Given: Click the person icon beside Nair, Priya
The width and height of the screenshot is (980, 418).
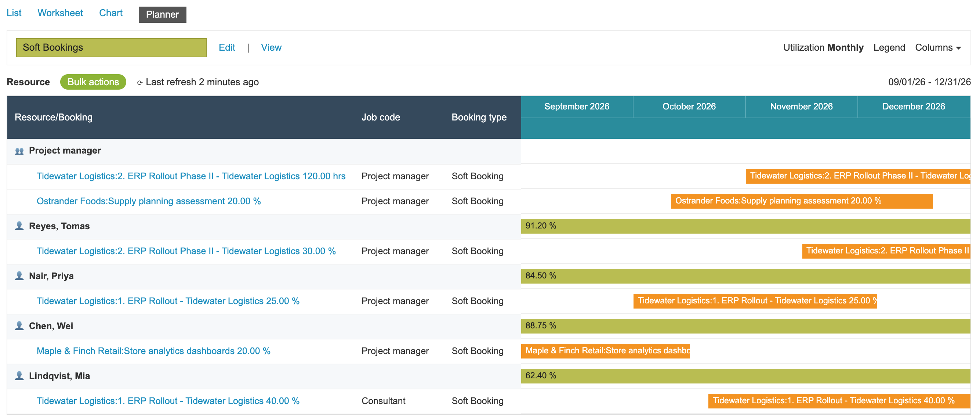Looking at the screenshot, I should pos(19,275).
